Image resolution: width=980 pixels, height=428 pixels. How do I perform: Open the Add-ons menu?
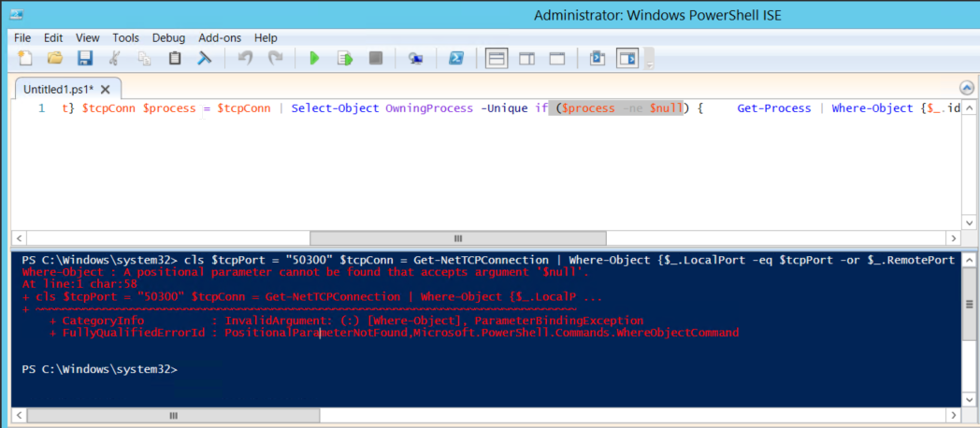point(220,37)
